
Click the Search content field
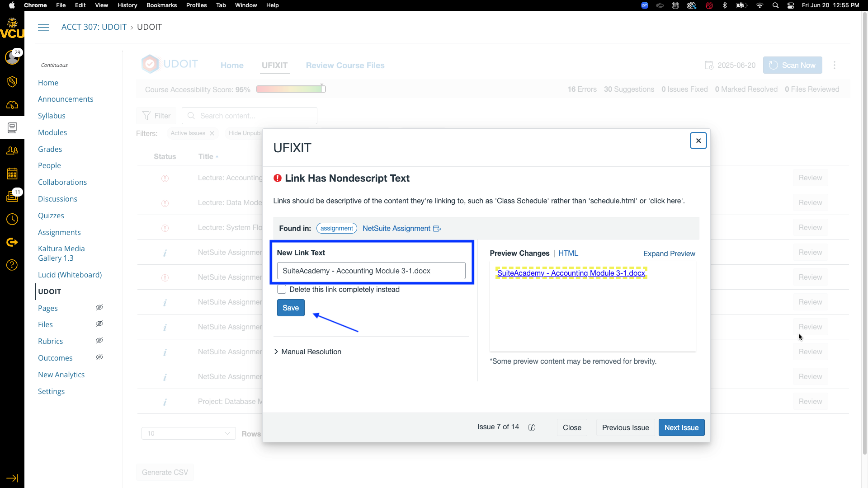pos(249,116)
